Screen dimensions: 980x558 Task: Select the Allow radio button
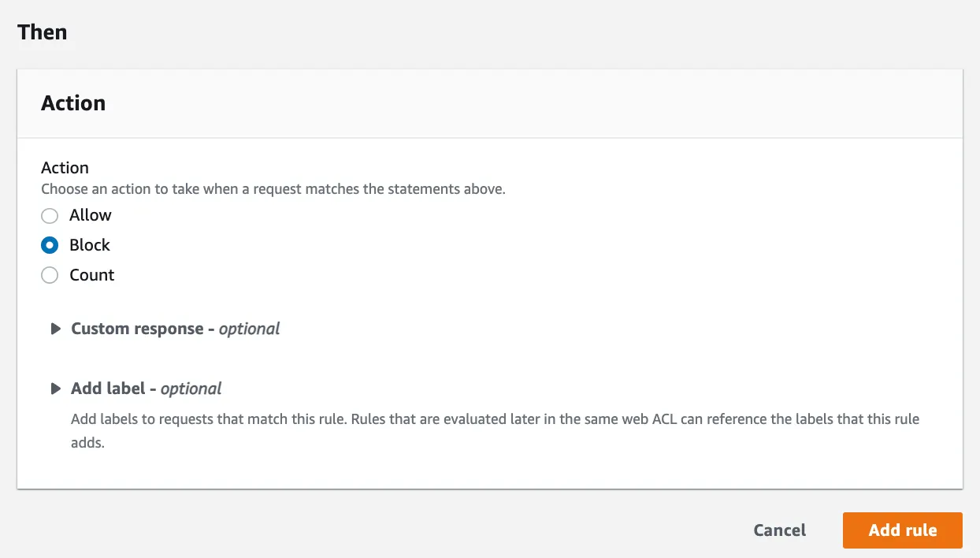pos(50,216)
